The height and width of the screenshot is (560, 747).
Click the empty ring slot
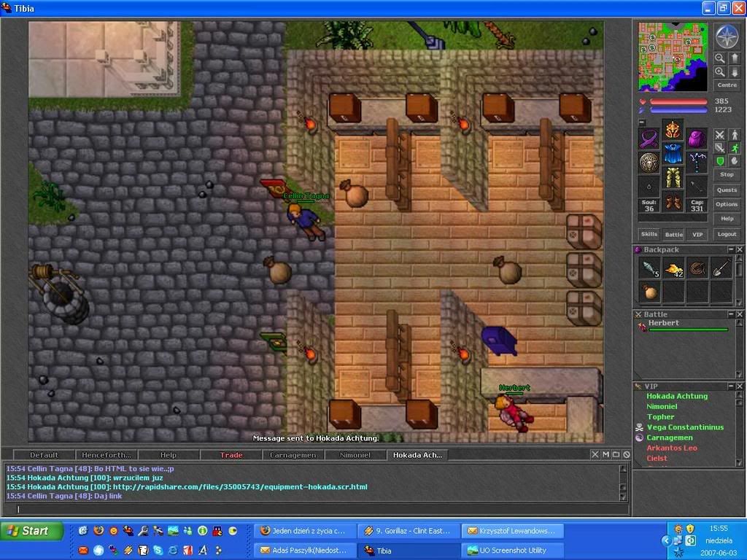click(x=649, y=186)
